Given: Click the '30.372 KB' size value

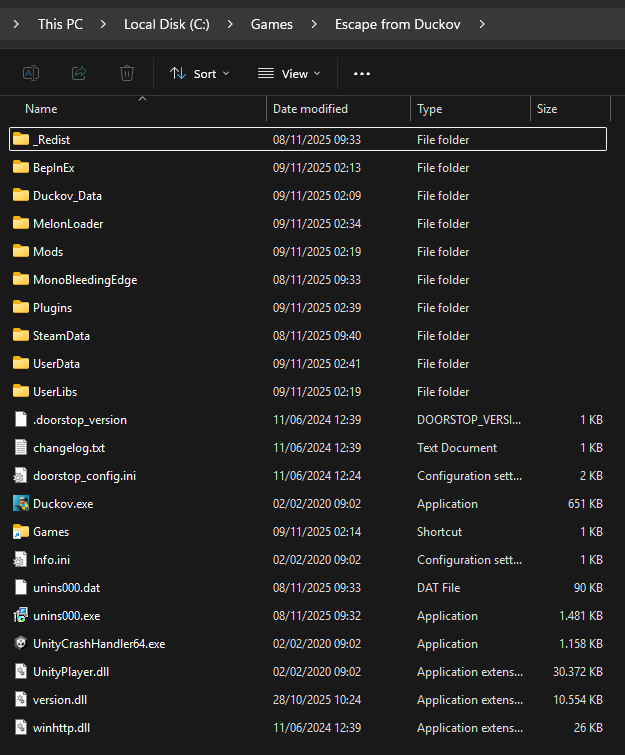Looking at the screenshot, I should tap(577, 672).
